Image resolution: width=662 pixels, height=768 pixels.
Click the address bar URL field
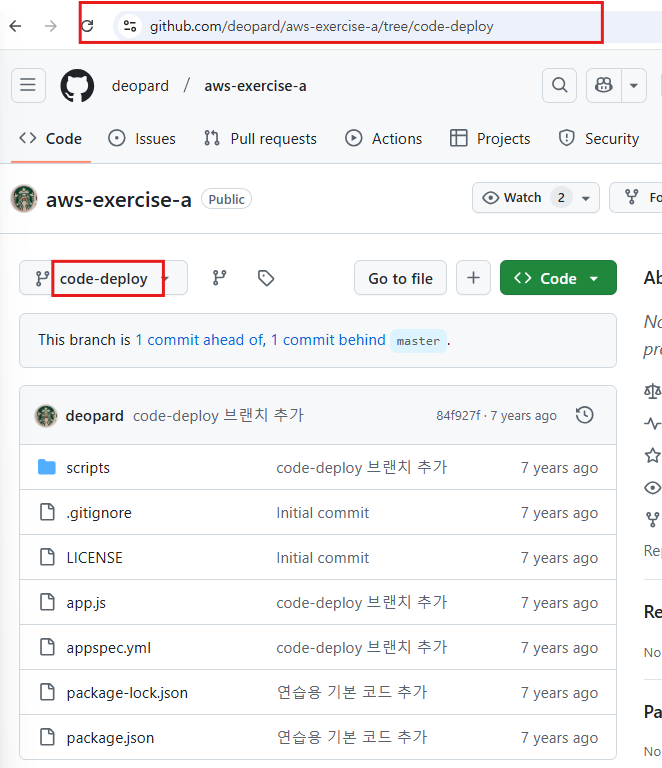point(321,26)
